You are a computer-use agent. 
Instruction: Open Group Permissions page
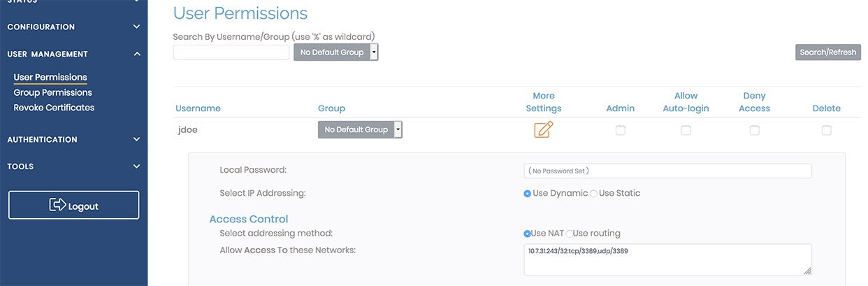[x=52, y=92]
